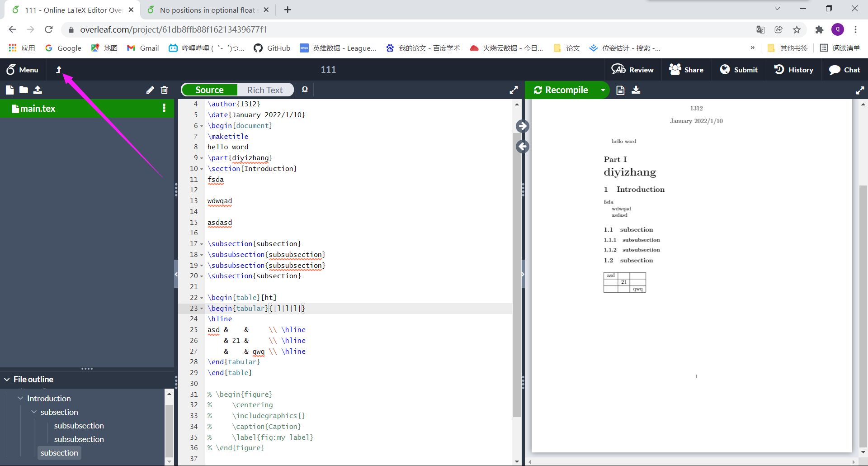The height and width of the screenshot is (466, 868).
Task: Open project History
Action: click(794, 70)
